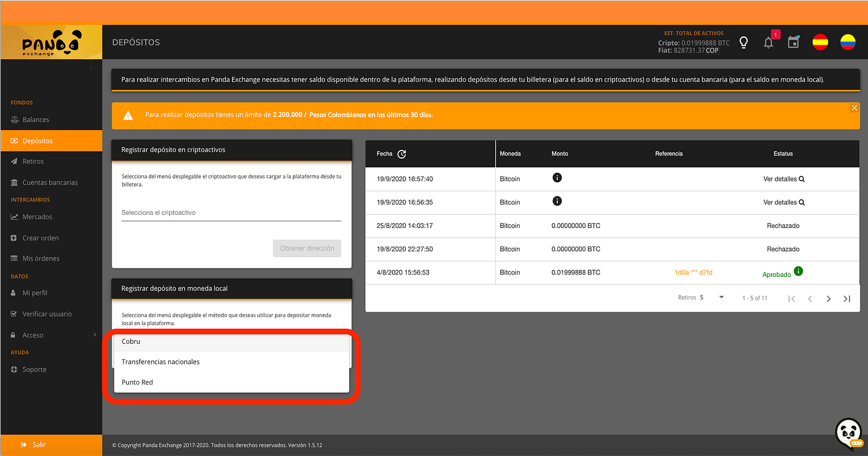868x456 pixels.
Task: Click date 25/8/2020 14:03:17
Action: click(x=405, y=226)
